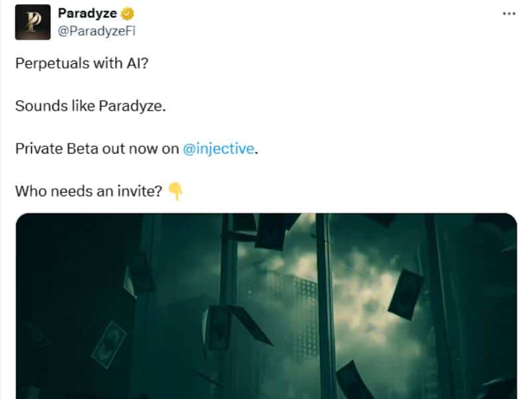Viewport: 532px width, 399px height.
Task: Open the Paradyze profile avatar
Action: pyautogui.click(x=33, y=22)
